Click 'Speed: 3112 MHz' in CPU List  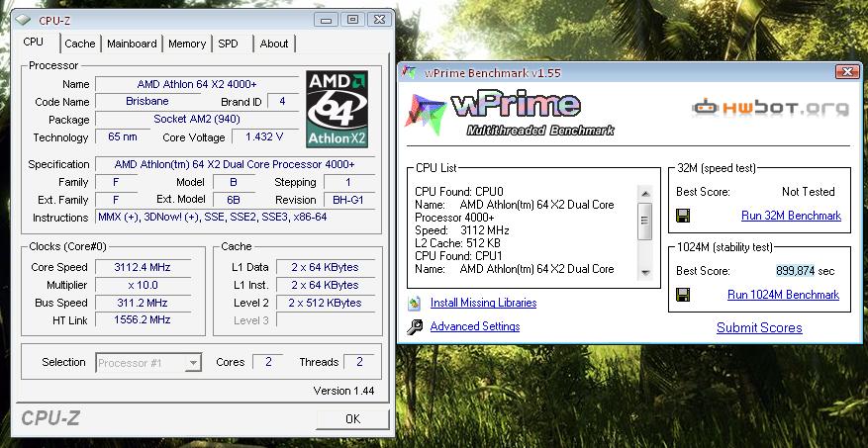click(x=461, y=230)
